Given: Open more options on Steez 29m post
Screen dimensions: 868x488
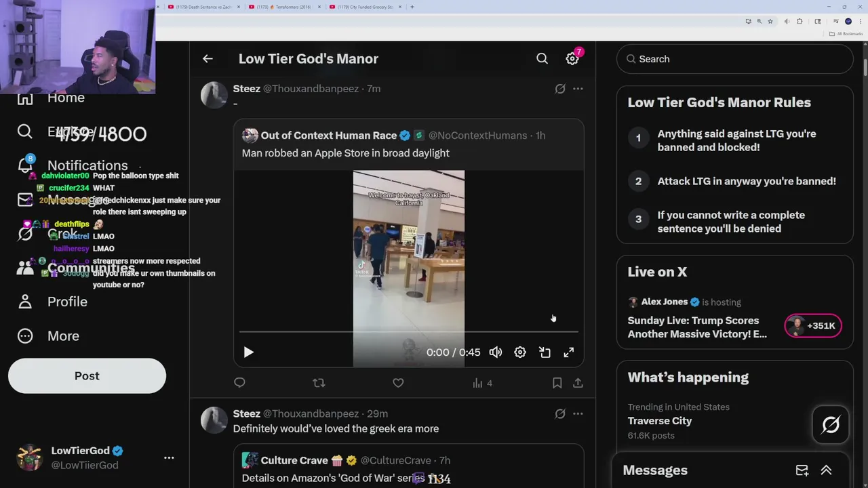Looking at the screenshot, I should coord(578,413).
